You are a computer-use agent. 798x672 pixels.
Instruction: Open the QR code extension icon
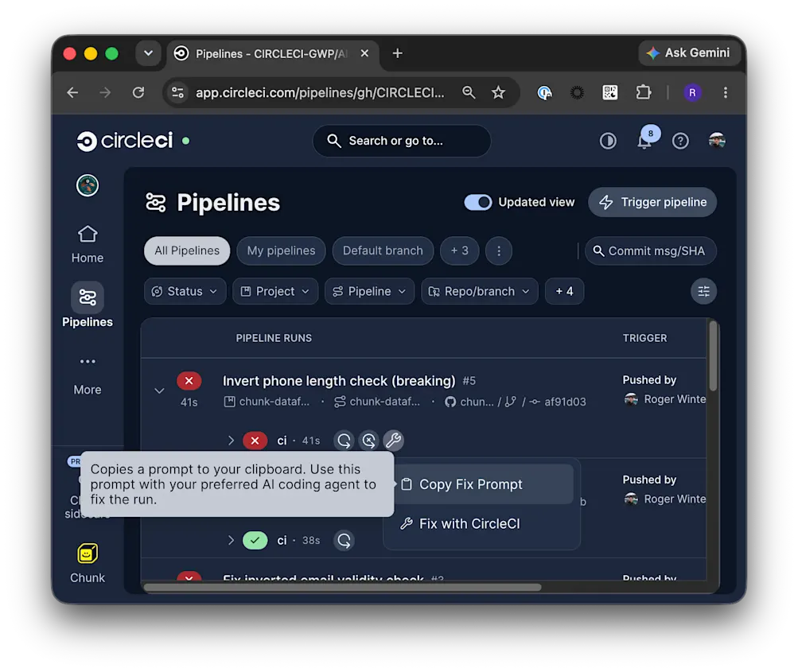pos(609,92)
